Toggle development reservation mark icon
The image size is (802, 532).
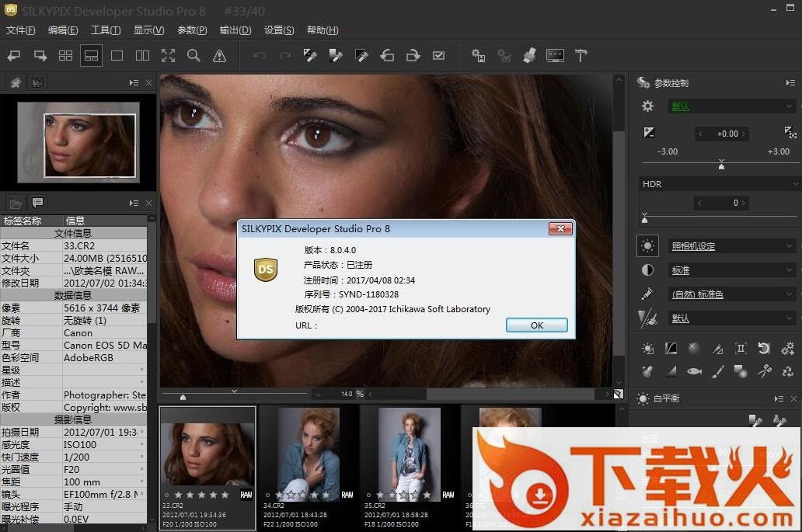point(439,55)
